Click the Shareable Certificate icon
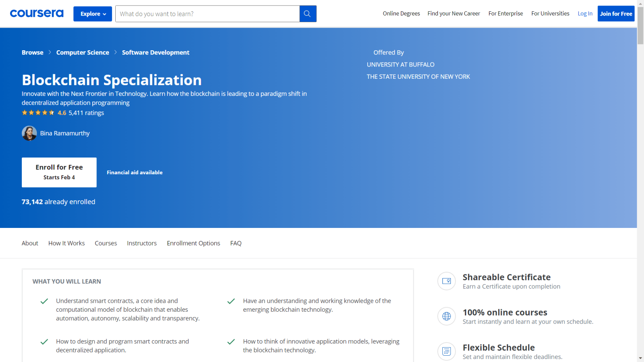This screenshot has height=362, width=644. pos(447,281)
